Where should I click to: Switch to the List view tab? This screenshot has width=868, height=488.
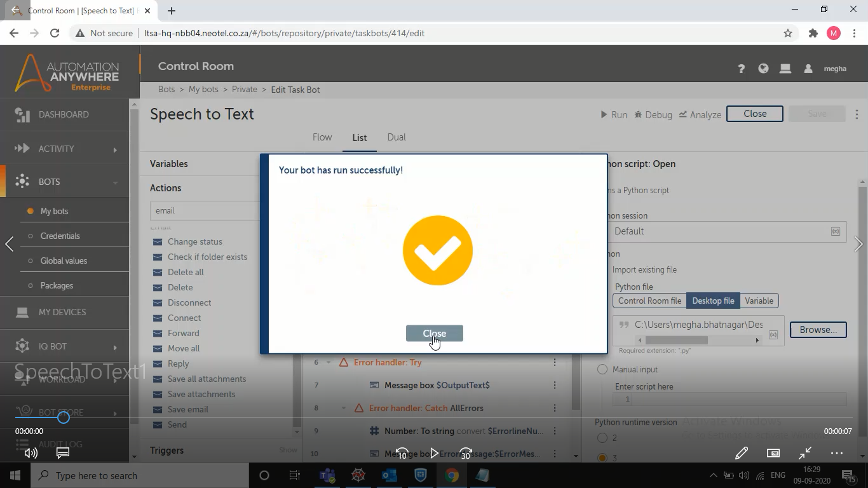pyautogui.click(x=360, y=138)
